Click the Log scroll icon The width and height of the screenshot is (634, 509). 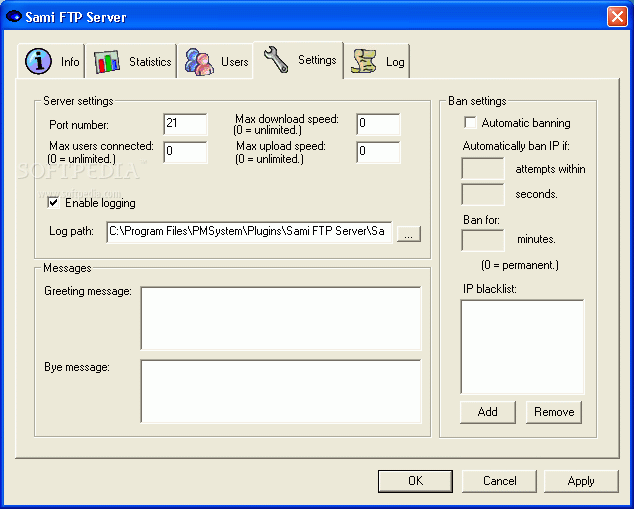(363, 61)
